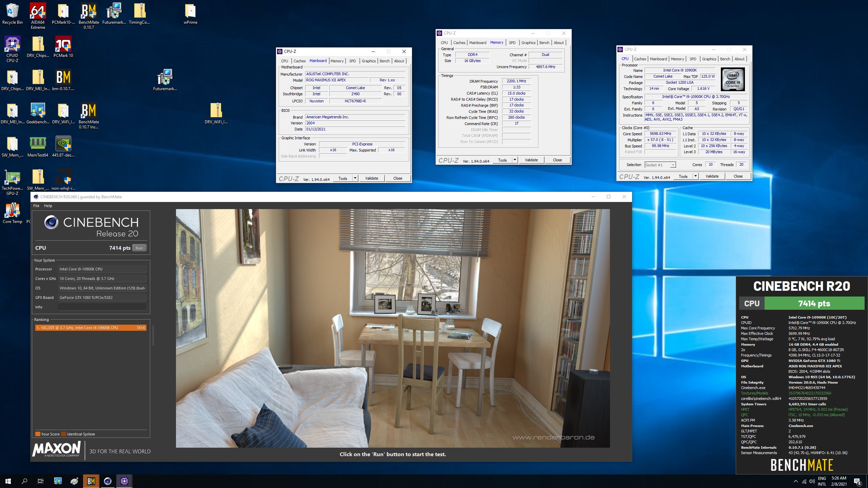Viewport: 868px width, 488px height.
Task: Click Close button in Mainboard CPU-Z window
Action: 398,178
